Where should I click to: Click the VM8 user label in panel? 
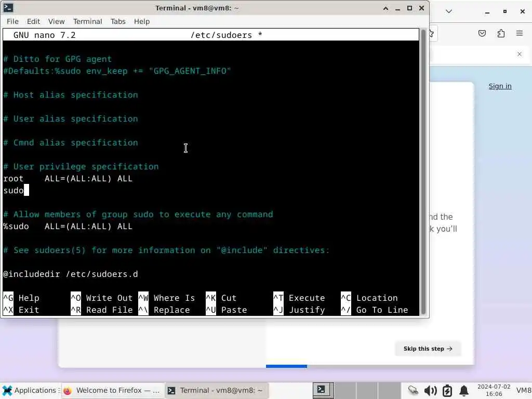(524, 391)
